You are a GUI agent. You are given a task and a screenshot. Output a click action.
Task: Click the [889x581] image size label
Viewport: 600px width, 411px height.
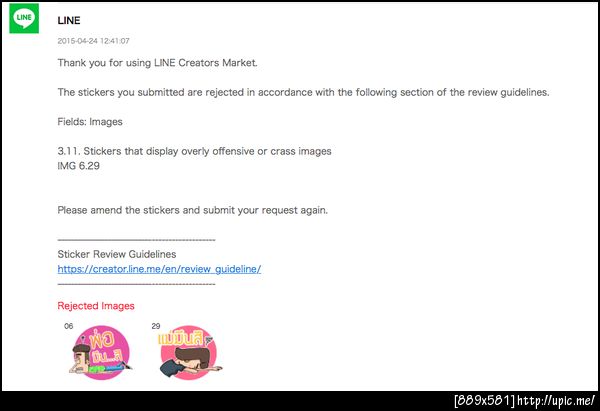coord(485,401)
